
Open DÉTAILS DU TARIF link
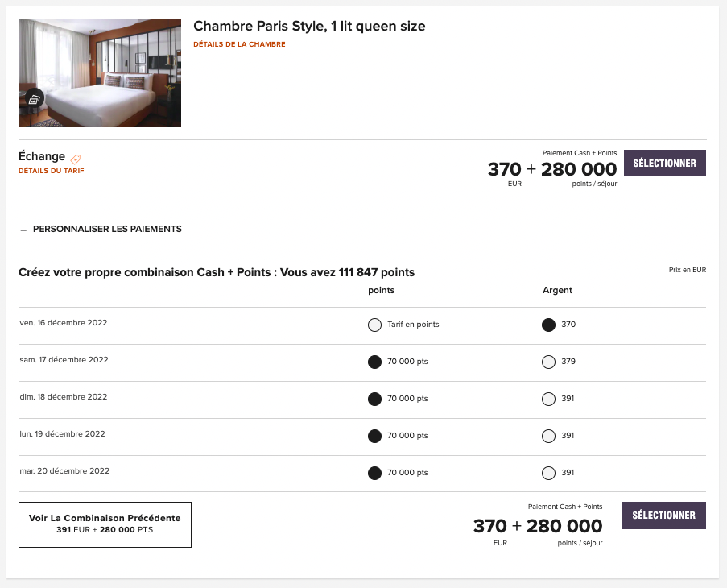[x=51, y=171]
